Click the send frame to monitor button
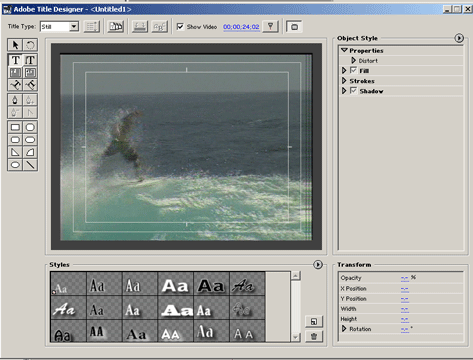This screenshot has height=360, width=473. [294, 27]
